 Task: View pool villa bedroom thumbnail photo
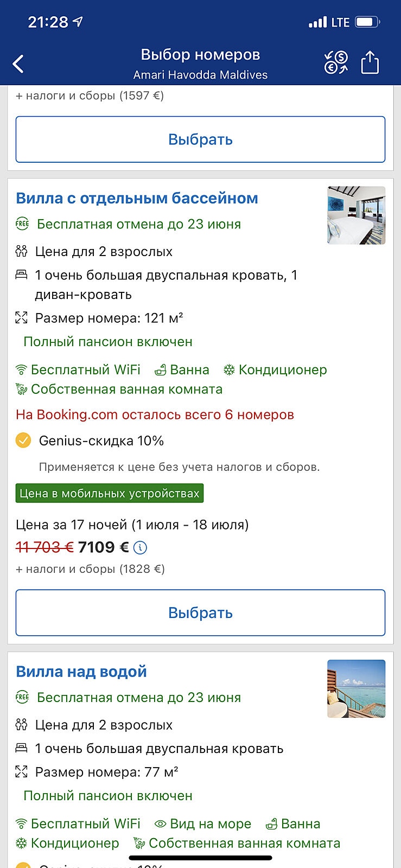tap(356, 215)
